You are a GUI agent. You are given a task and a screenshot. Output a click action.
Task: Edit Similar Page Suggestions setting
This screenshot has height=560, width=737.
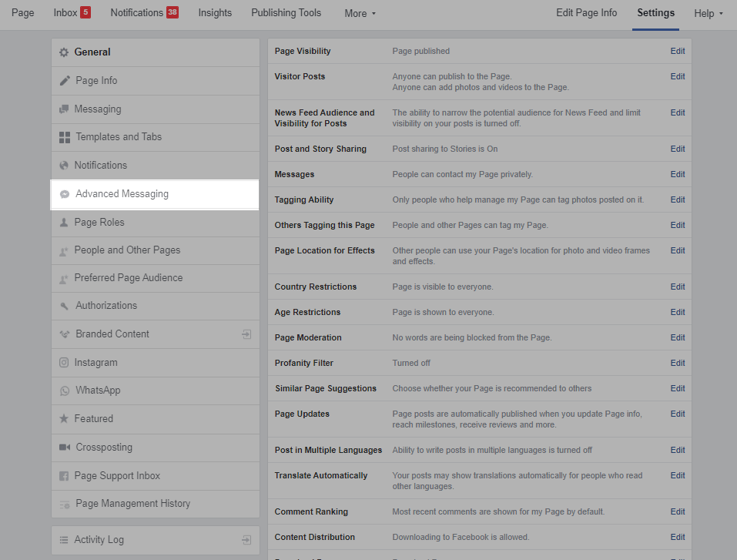point(677,388)
